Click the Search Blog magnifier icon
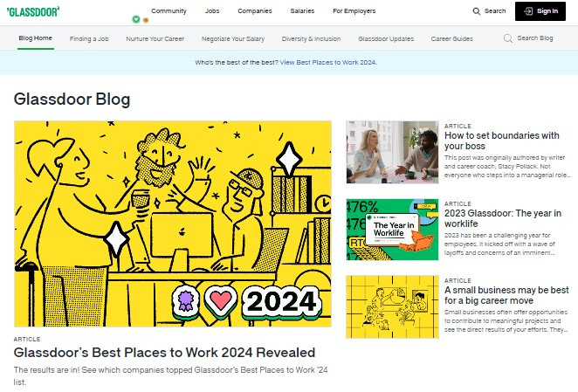The height and width of the screenshot is (392, 578). 508,38
